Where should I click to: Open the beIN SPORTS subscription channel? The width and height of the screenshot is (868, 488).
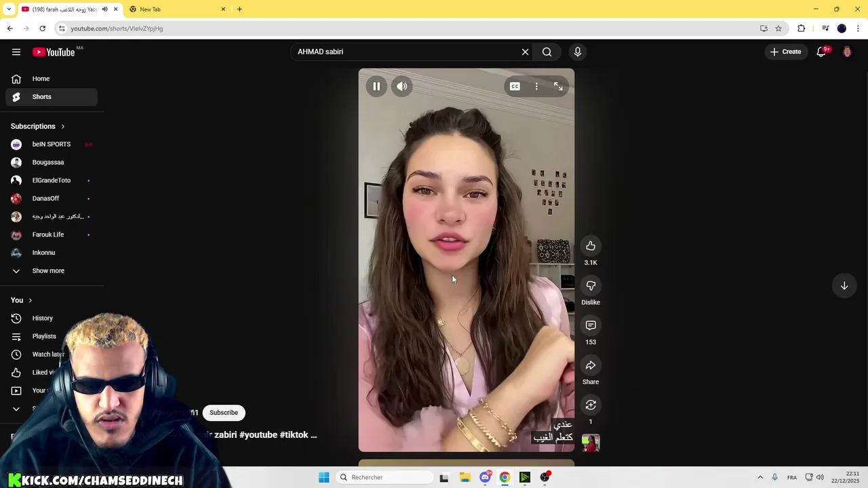[x=52, y=144]
